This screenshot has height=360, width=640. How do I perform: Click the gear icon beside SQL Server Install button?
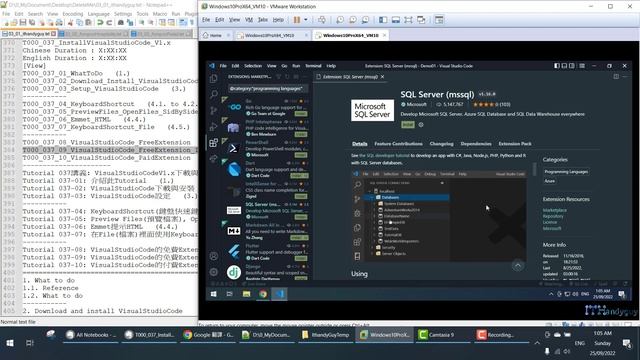tap(421, 125)
